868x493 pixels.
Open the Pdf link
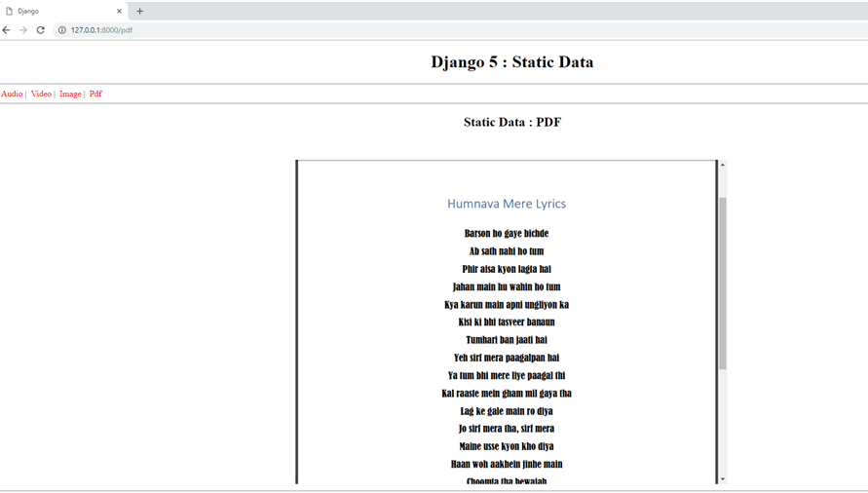point(95,94)
